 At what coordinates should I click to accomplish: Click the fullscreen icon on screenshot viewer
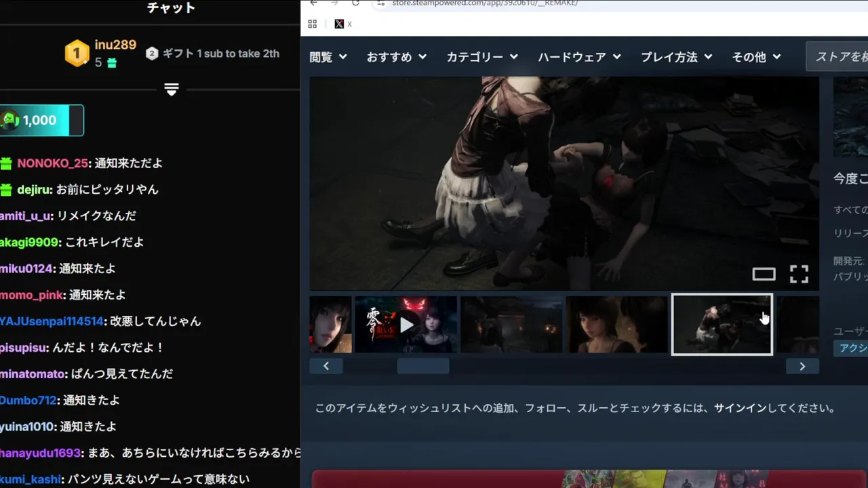tap(799, 274)
